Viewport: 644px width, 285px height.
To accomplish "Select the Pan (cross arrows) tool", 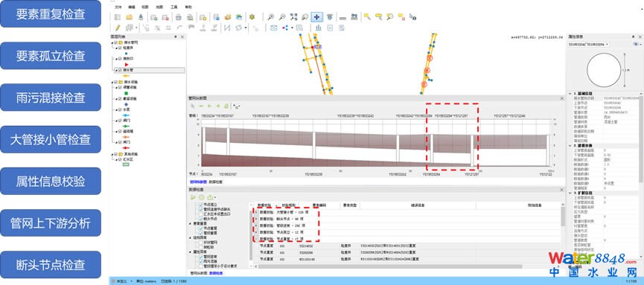I will click(x=316, y=17).
